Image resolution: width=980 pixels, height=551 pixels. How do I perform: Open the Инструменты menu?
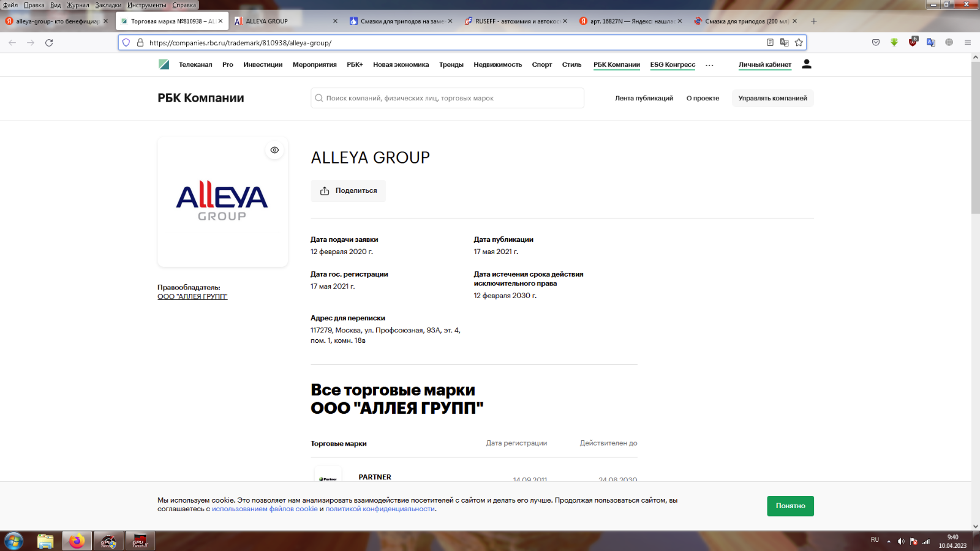click(147, 5)
